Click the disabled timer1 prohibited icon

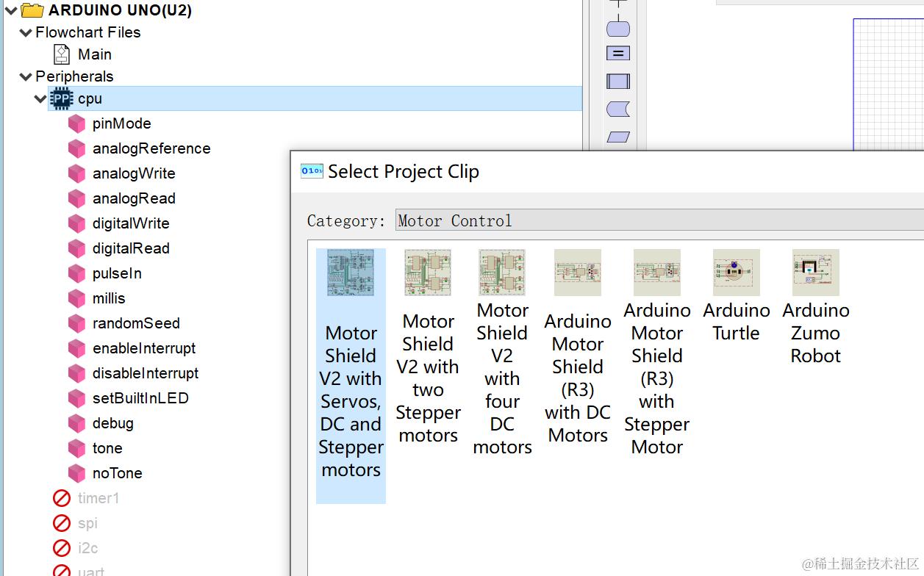[62, 499]
